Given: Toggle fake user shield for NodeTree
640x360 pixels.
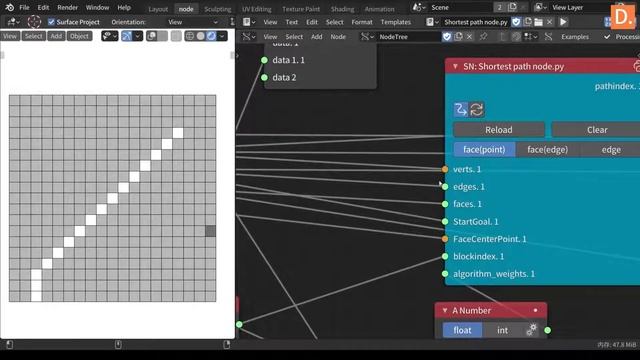Looking at the screenshot, I should [x=447, y=37].
